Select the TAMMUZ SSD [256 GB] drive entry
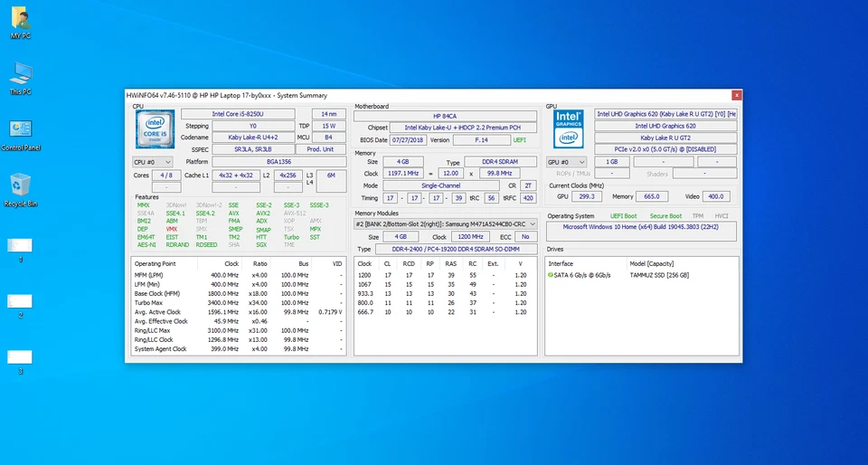This screenshot has width=868, height=465. click(x=659, y=275)
